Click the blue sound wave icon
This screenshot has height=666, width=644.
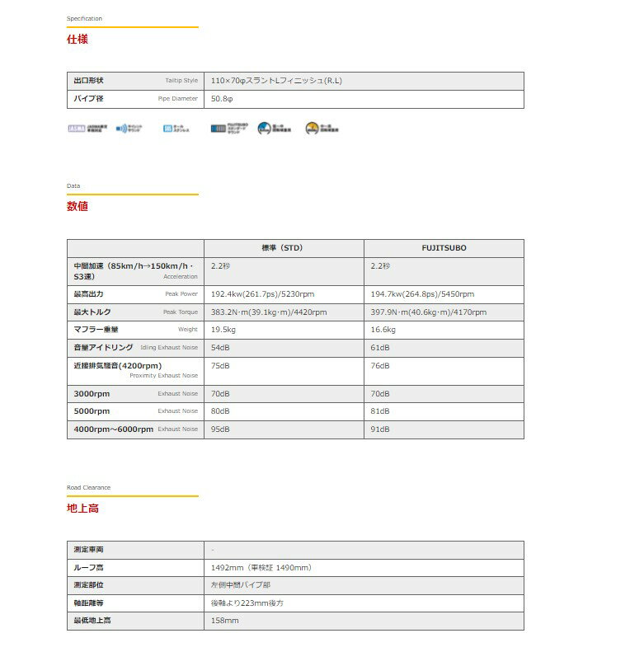(x=120, y=129)
